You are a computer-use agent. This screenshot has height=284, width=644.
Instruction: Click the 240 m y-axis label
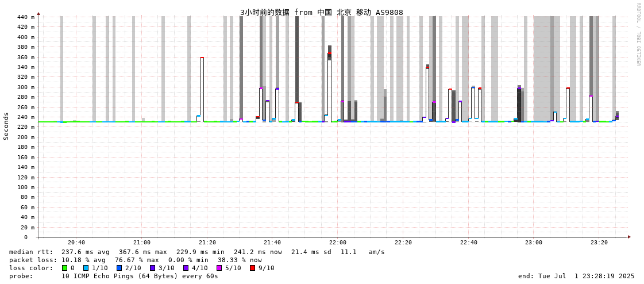(25, 117)
